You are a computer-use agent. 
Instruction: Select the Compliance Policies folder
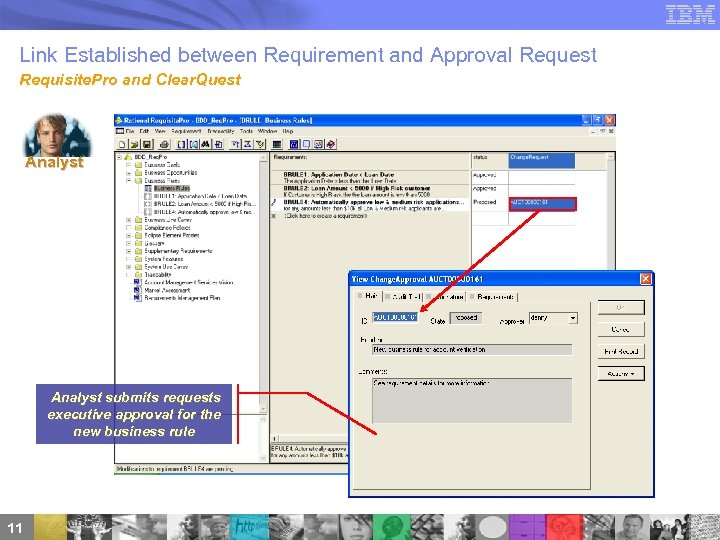click(x=167, y=228)
